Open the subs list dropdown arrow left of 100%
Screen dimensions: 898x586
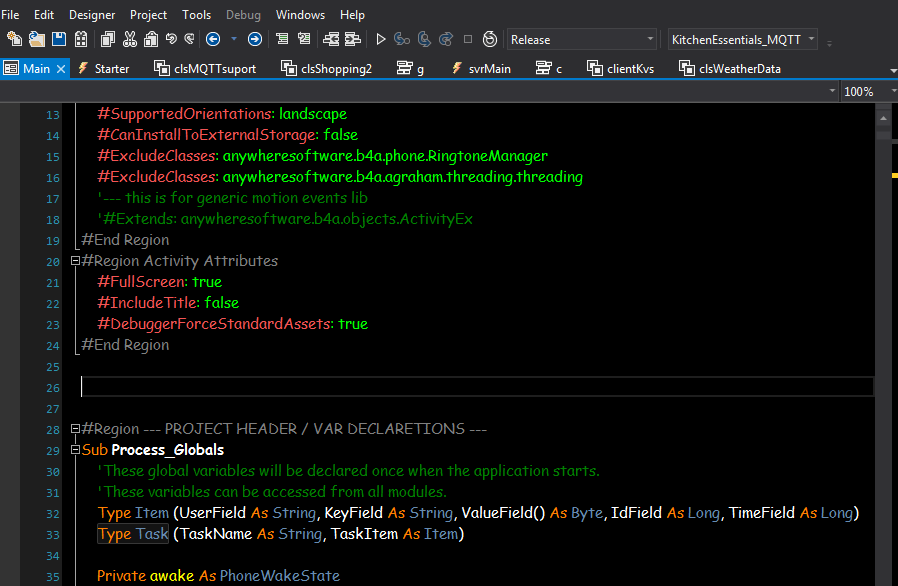(832, 91)
